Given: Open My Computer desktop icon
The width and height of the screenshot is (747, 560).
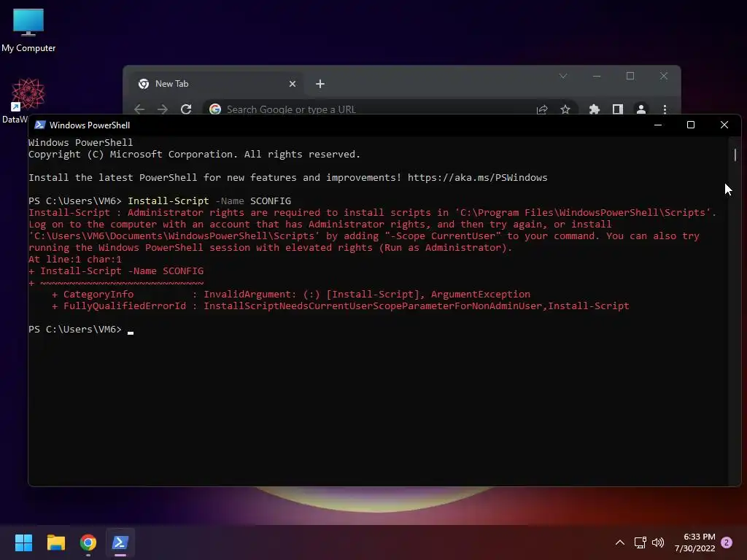Looking at the screenshot, I should (28, 31).
